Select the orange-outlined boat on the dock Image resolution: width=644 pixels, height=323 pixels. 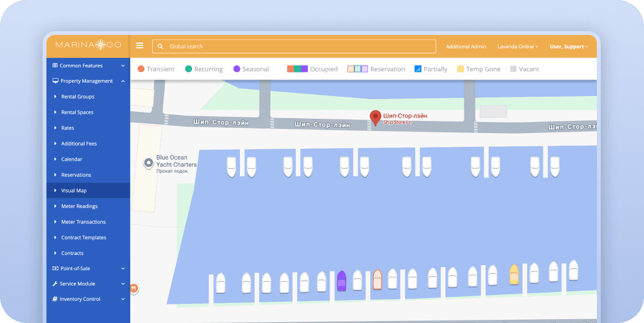click(377, 280)
